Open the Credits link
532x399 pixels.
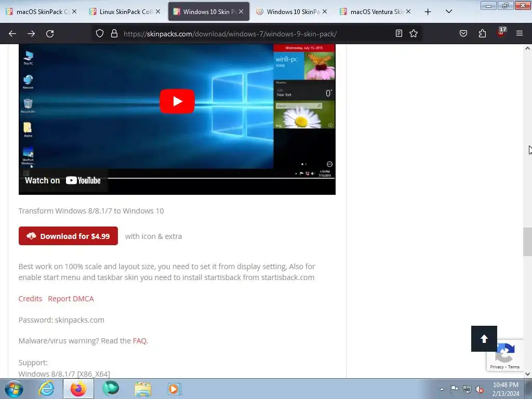click(x=30, y=299)
